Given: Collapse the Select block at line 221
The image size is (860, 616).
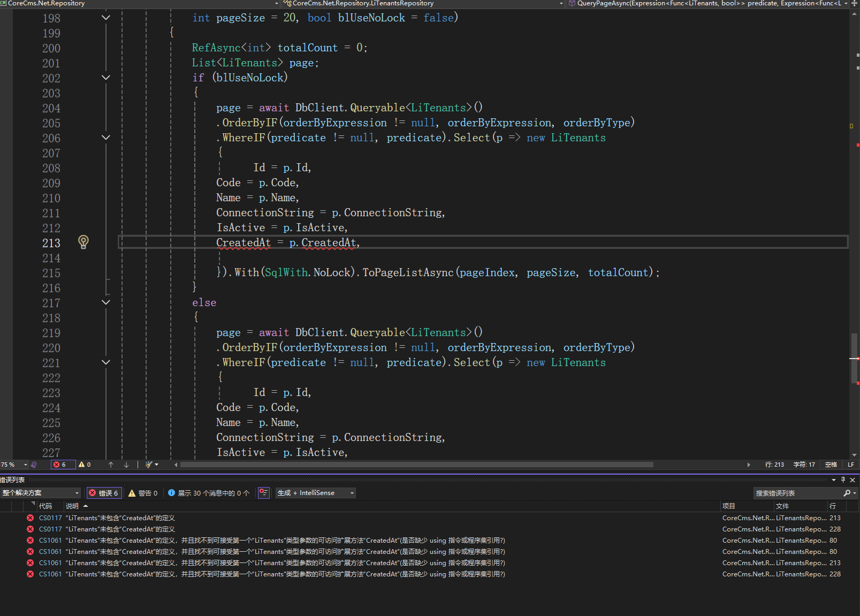Looking at the screenshot, I should click(x=106, y=362).
